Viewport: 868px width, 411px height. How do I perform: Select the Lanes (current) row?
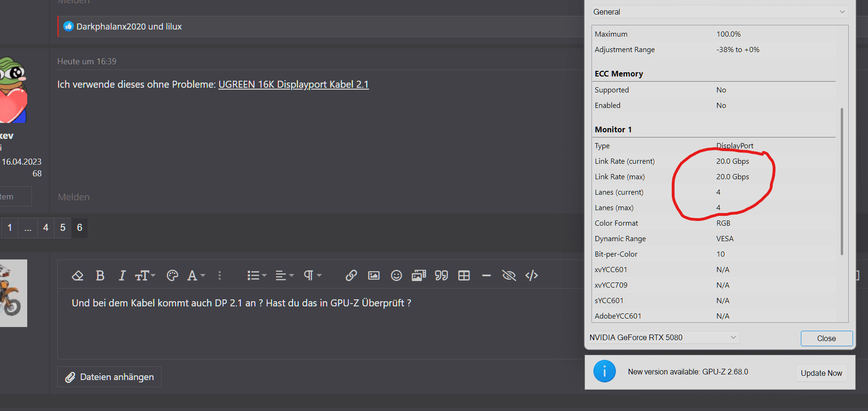click(x=714, y=192)
